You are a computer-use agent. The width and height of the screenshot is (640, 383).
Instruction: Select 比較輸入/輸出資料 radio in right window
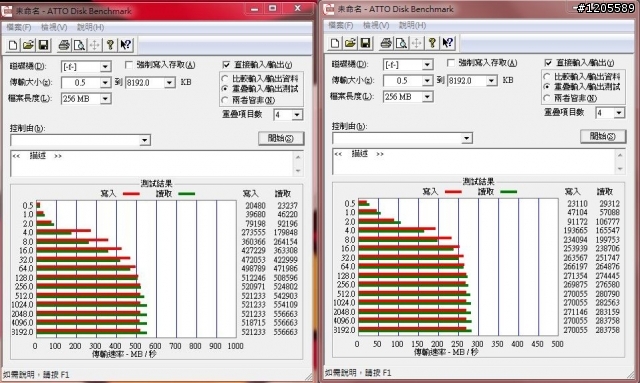tap(547, 76)
